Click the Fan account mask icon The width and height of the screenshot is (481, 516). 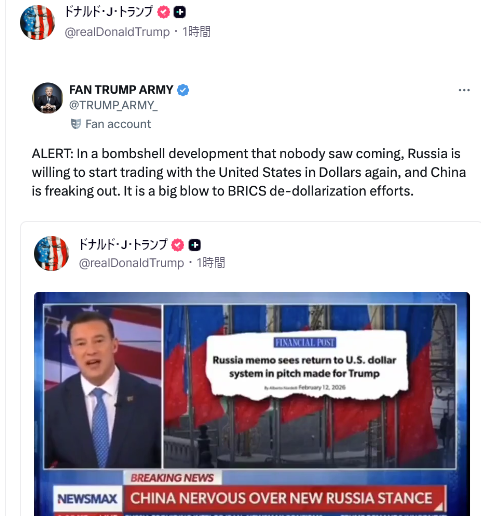pyautogui.click(x=76, y=124)
